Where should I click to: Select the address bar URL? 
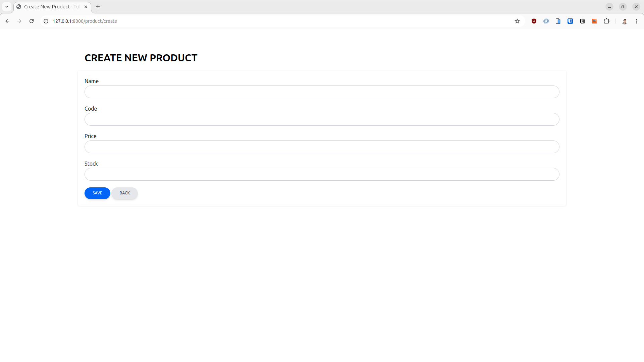click(85, 21)
